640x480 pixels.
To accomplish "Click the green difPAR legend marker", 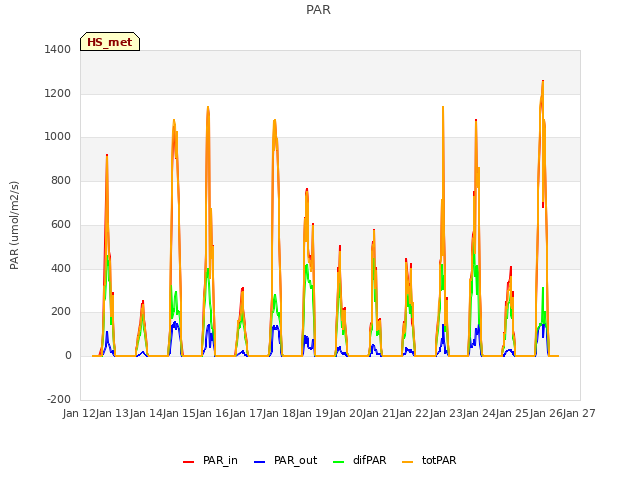I will click(x=339, y=462).
